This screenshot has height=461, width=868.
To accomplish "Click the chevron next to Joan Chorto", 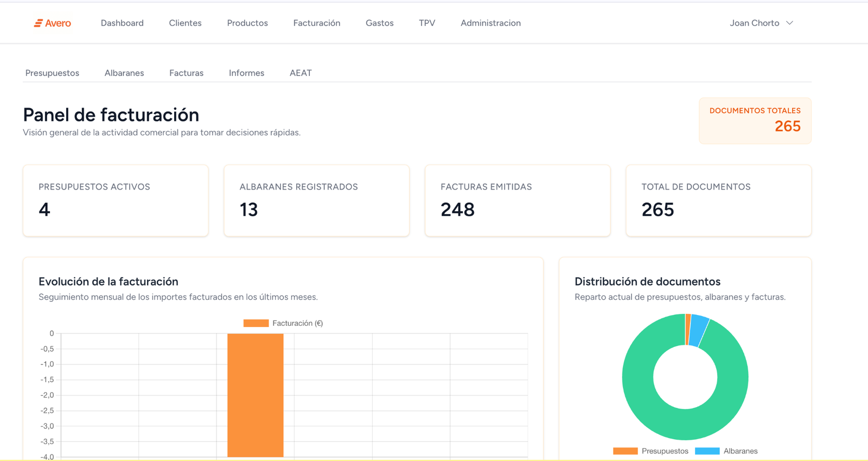I will point(789,23).
